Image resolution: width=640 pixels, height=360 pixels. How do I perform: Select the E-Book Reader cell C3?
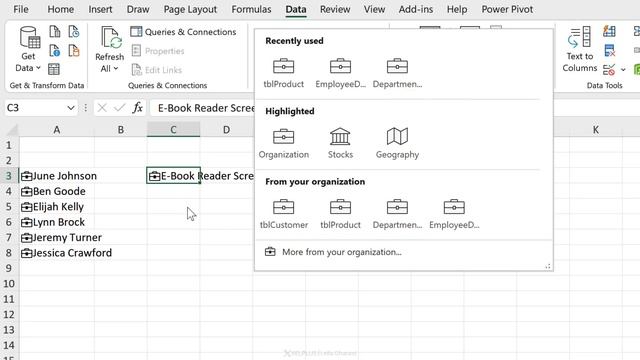pos(173,176)
